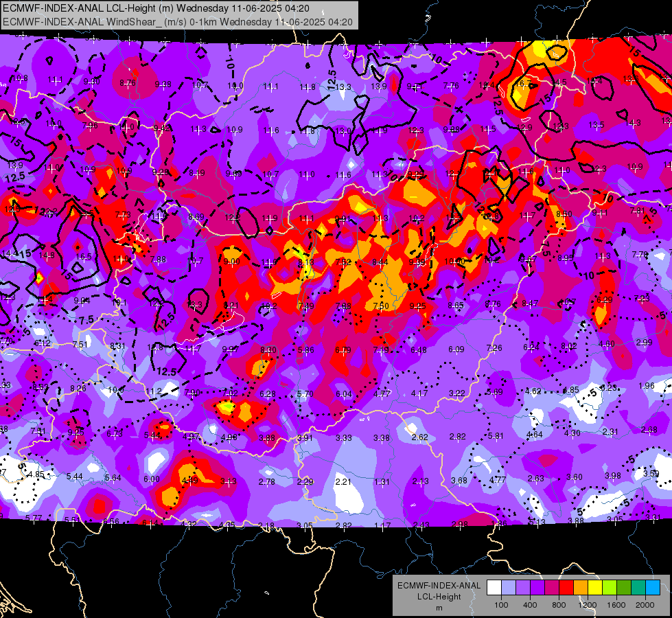This screenshot has height=618, width=672.
Task: Select the lime green legend swatch
Action: [x=610, y=588]
